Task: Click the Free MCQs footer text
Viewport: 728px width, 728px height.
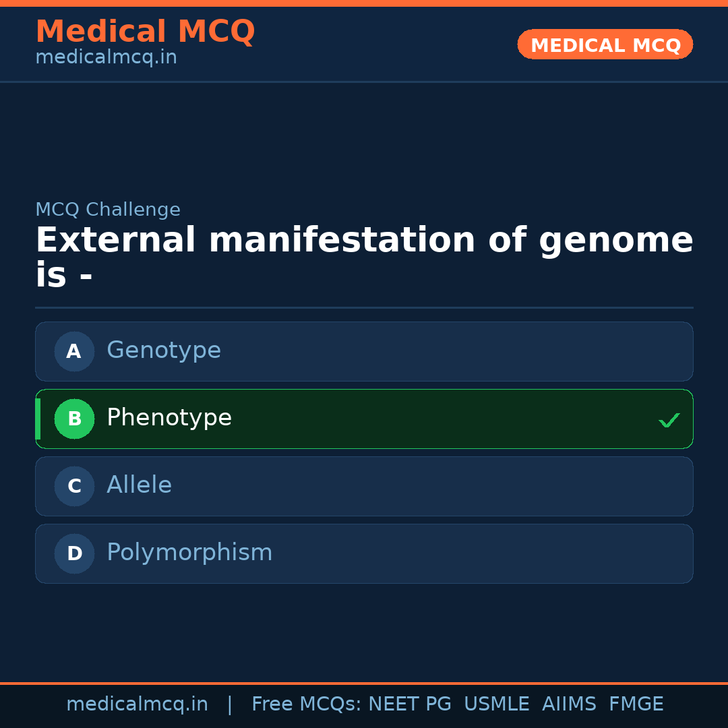Action: click(306, 704)
